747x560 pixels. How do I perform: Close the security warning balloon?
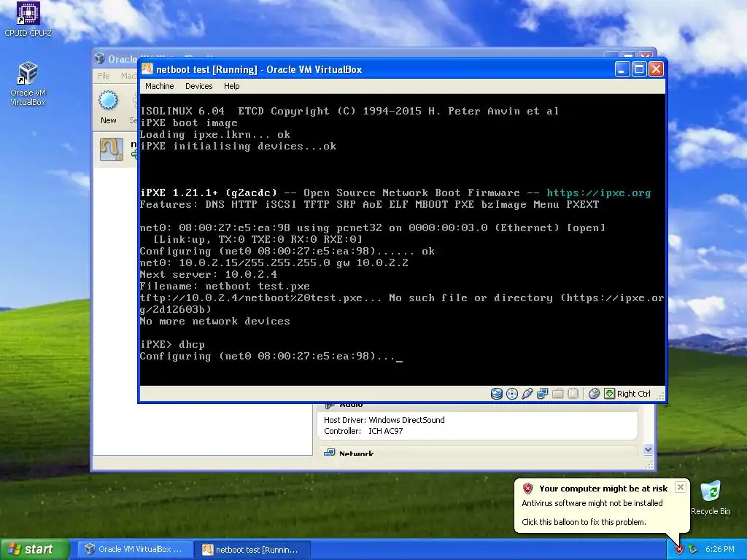click(x=681, y=487)
